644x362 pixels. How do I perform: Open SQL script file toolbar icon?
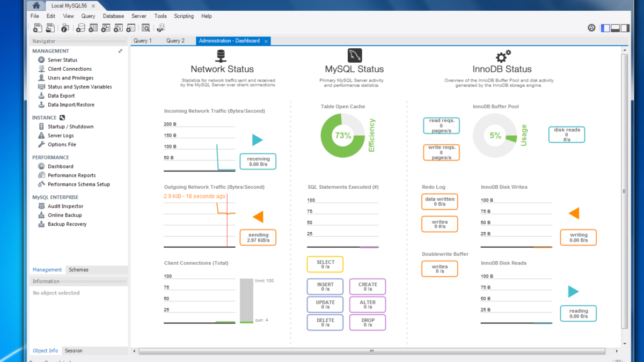click(51, 28)
